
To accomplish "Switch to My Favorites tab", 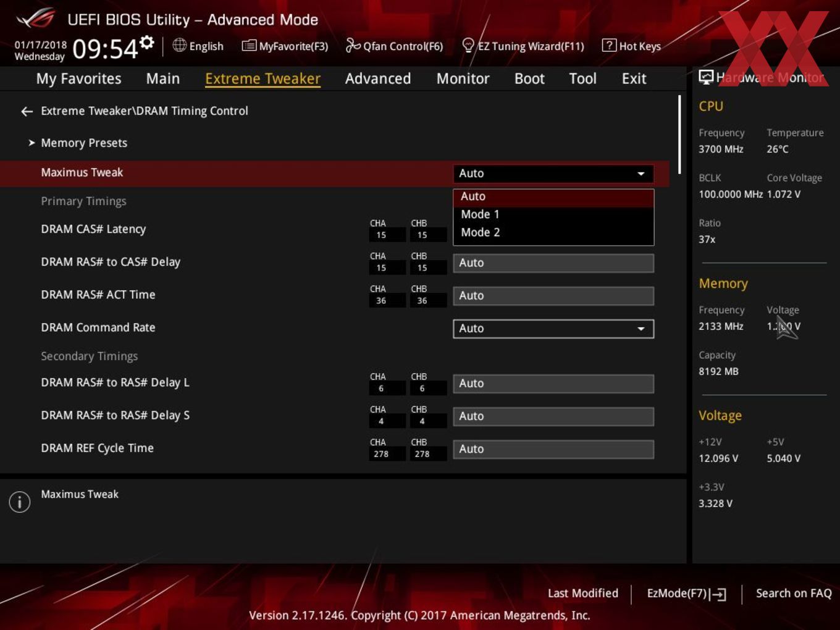I will tap(78, 78).
